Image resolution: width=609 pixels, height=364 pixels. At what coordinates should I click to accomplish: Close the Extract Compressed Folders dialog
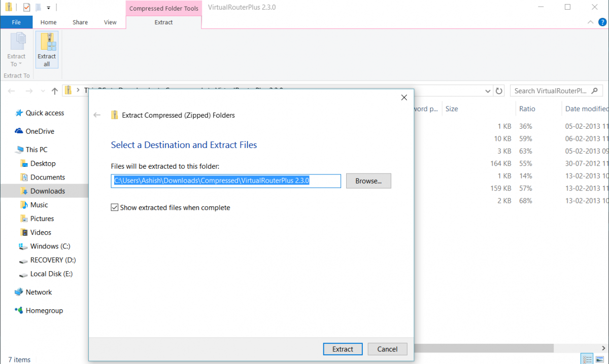point(404,97)
